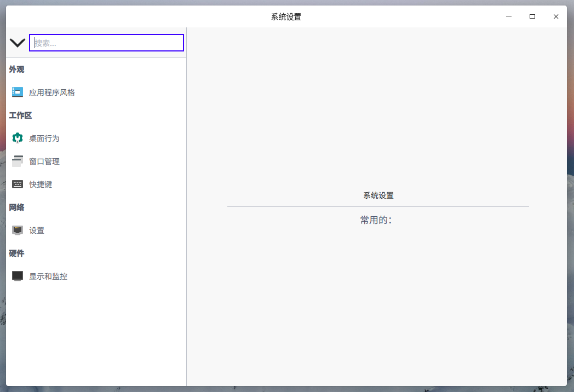Open 显示和监控 entry

[x=96, y=276]
